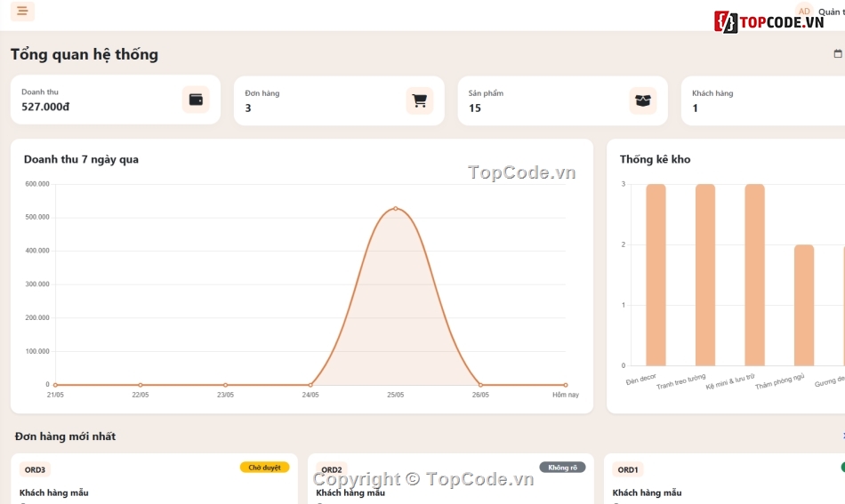Image resolution: width=845 pixels, height=504 pixels.
Task: Click the ORD3 order ID badge
Action: (x=35, y=469)
